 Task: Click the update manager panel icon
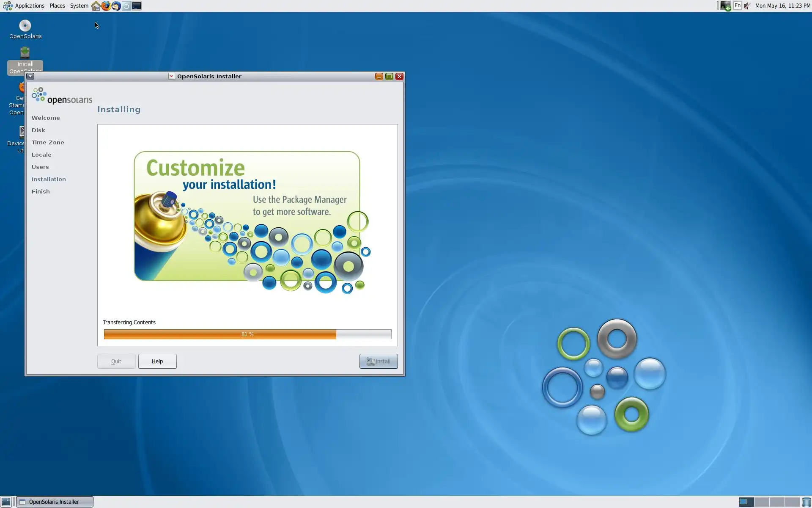tap(126, 6)
